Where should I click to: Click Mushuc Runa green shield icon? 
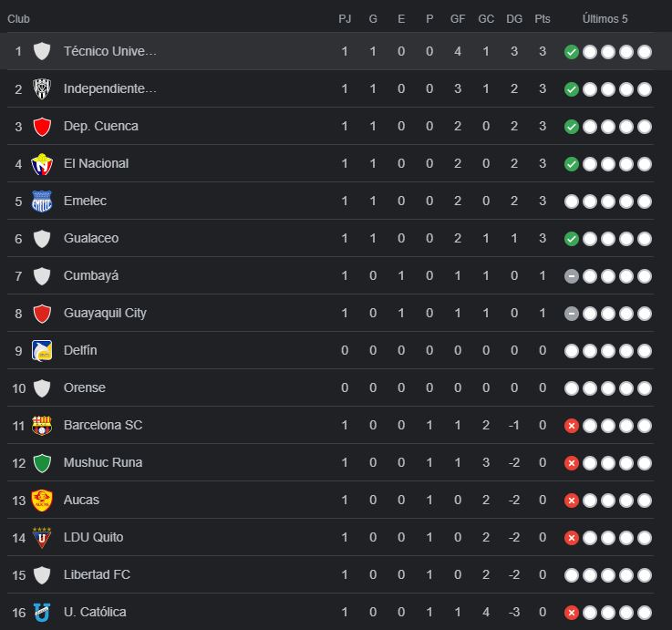pos(42,462)
